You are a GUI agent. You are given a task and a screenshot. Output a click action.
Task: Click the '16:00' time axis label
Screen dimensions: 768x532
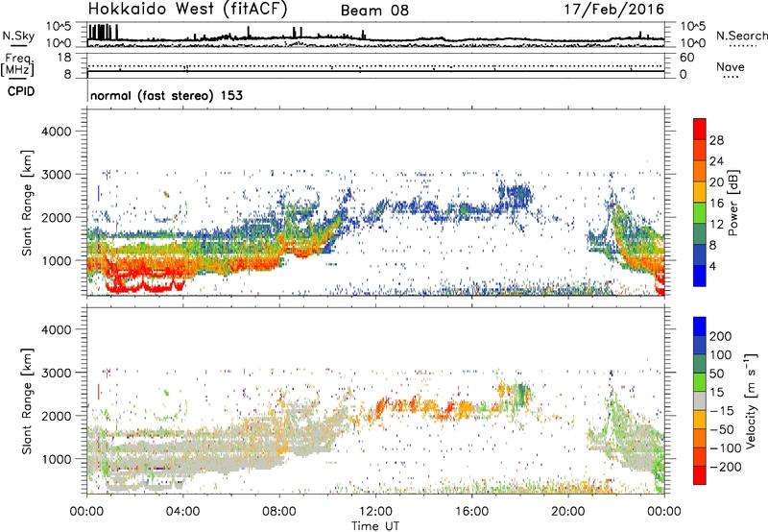pos(471,512)
